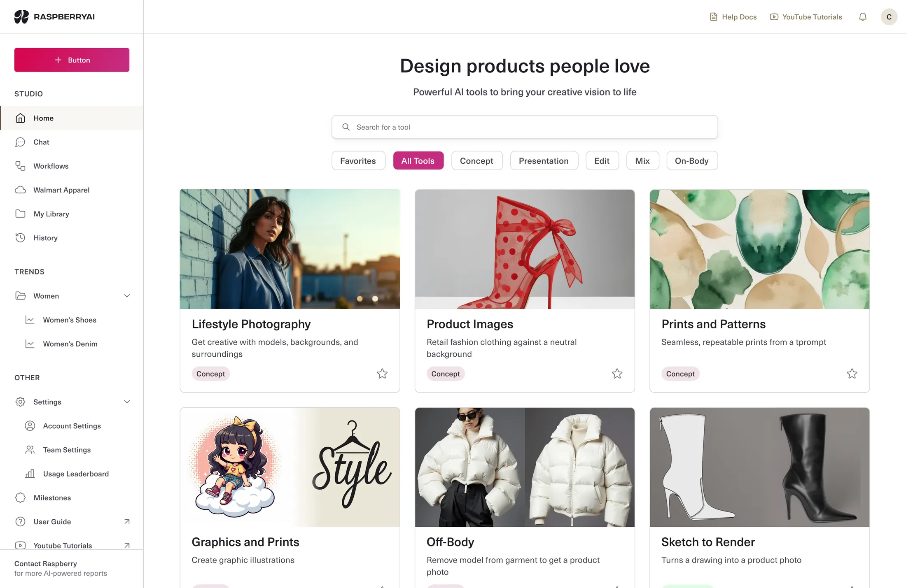906x588 pixels.
Task: Click the Search for a tool field
Action: click(x=525, y=127)
